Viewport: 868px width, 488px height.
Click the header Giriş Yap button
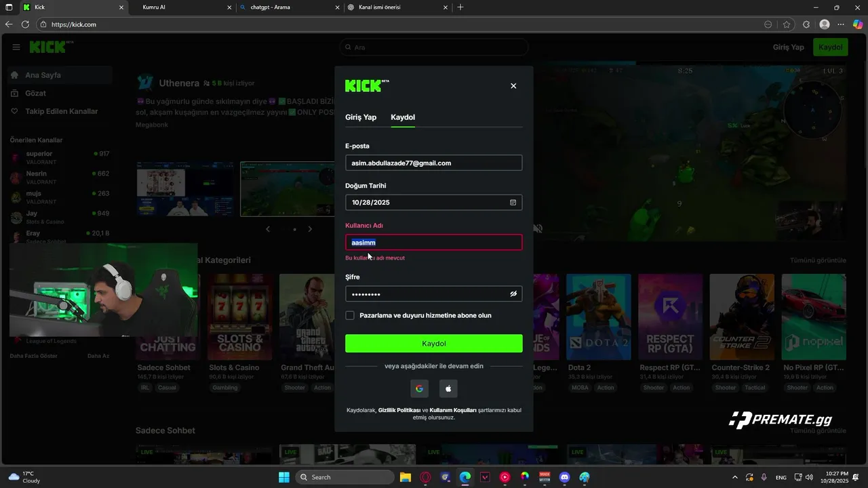[x=789, y=47]
